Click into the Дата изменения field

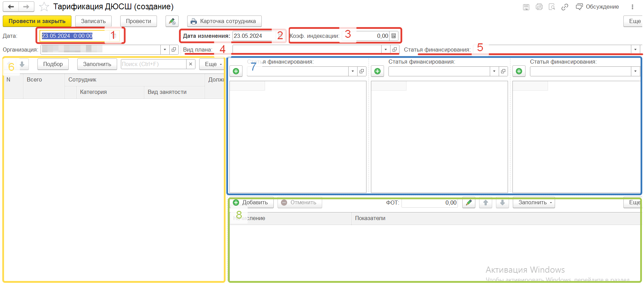253,36
